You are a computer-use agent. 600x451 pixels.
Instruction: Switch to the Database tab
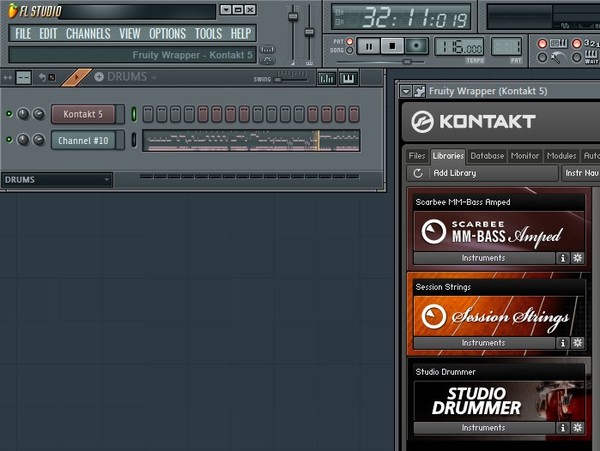487,156
